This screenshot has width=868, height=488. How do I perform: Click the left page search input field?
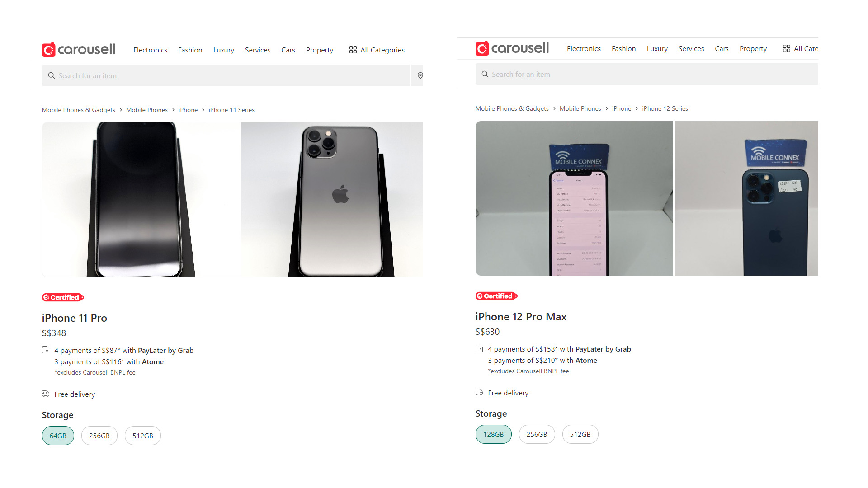226,75
